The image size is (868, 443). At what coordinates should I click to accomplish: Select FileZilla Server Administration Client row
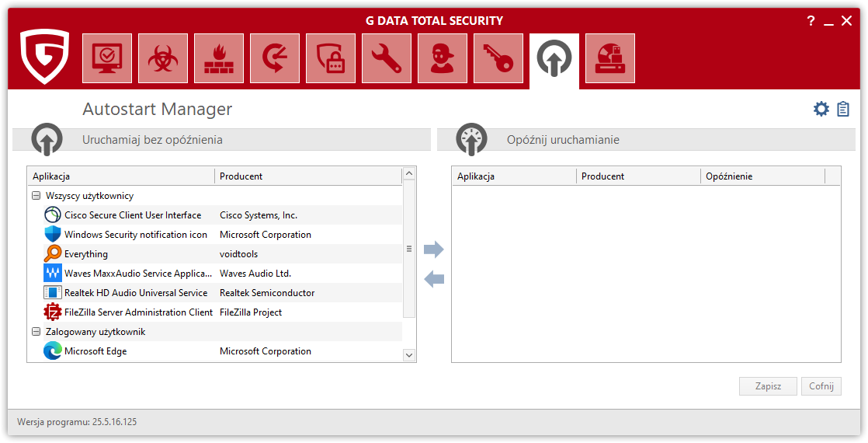pos(223,312)
